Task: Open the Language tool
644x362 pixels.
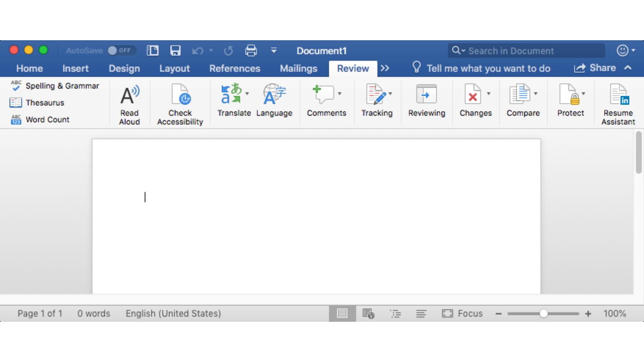Action: 274,101
